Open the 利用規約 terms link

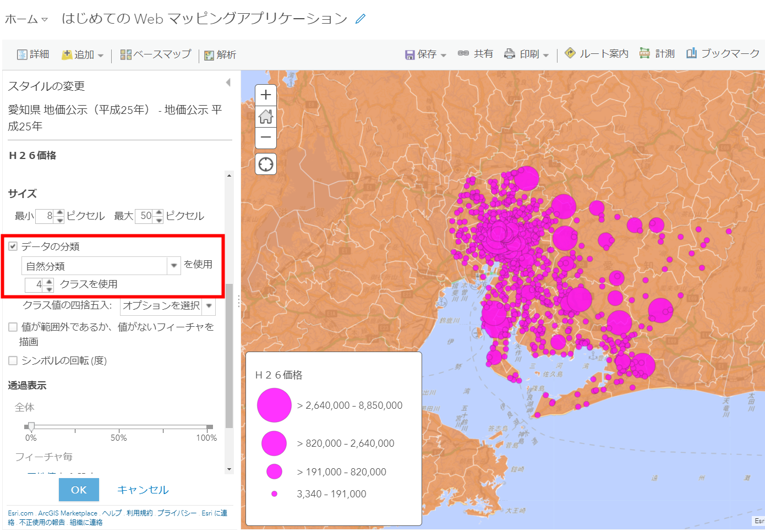click(139, 513)
